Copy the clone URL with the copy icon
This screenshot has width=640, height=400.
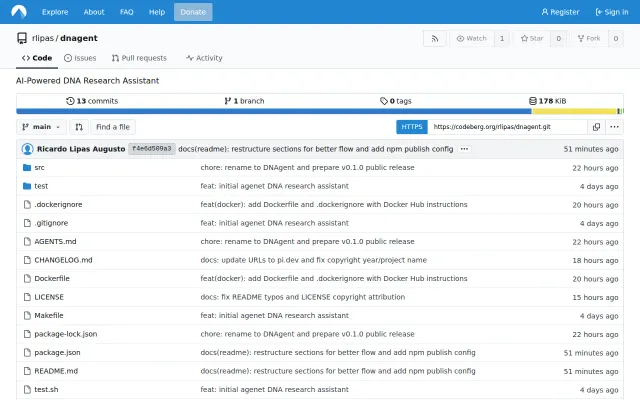pos(596,127)
